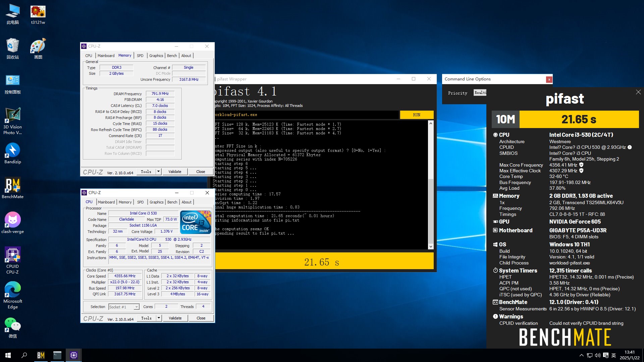
Task: Switch to BenchMate in the taskbar
Action: pos(41,355)
